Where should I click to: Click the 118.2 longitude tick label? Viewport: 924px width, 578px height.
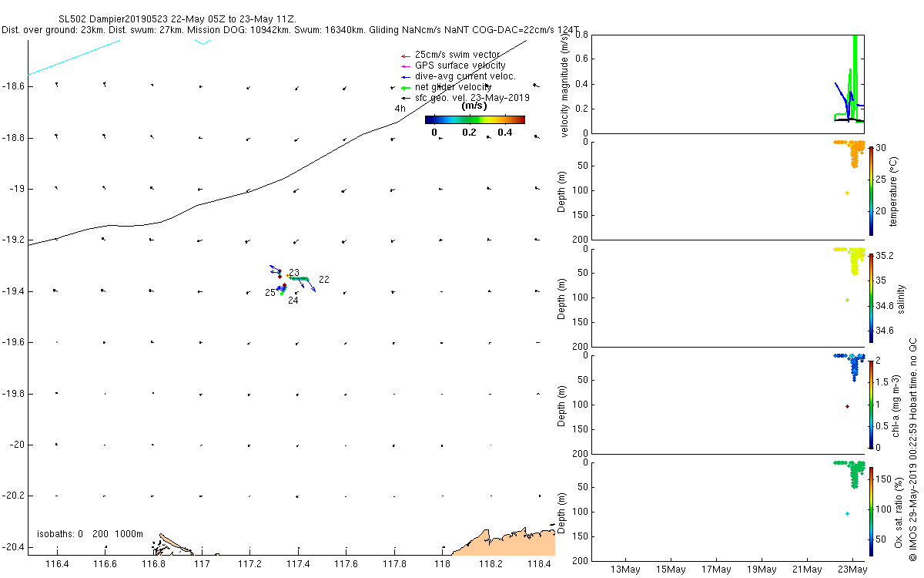point(490,564)
